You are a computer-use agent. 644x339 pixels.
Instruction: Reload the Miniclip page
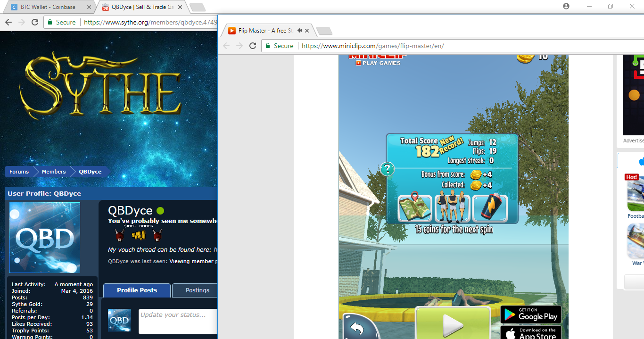pyautogui.click(x=253, y=46)
